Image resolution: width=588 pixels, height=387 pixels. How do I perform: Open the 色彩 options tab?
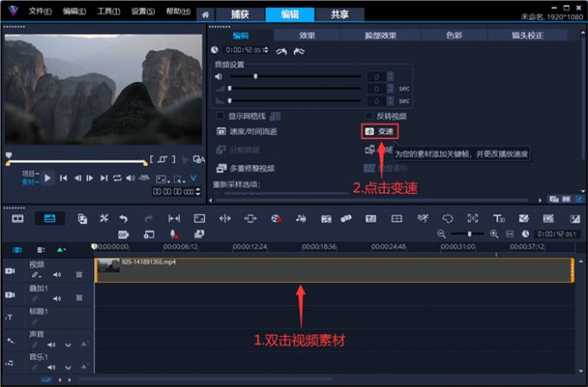pyautogui.click(x=454, y=35)
